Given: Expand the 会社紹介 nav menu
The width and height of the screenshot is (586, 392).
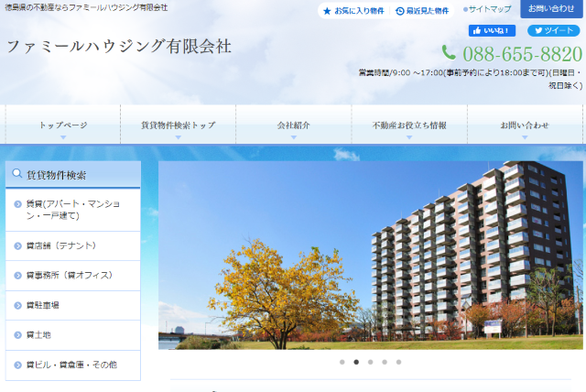Looking at the screenshot, I should coord(294,125).
